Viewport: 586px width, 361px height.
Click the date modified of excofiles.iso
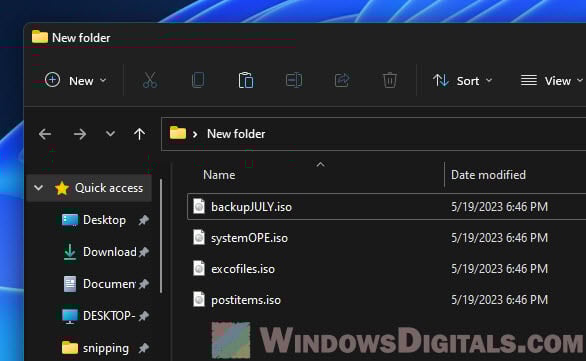tap(499, 269)
